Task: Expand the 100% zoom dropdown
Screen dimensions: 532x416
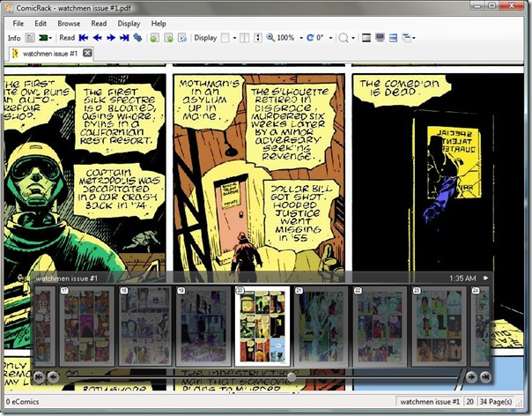Action: 301,38
